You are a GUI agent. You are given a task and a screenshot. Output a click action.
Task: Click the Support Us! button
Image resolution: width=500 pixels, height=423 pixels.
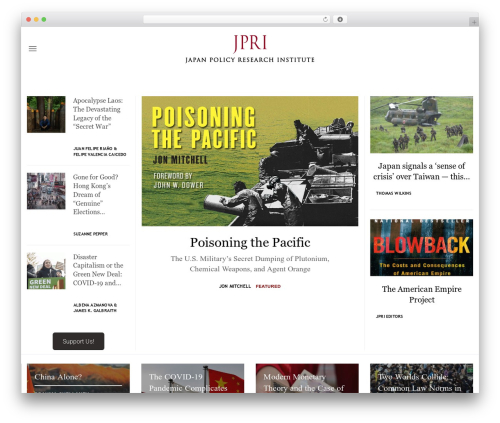[x=78, y=341]
